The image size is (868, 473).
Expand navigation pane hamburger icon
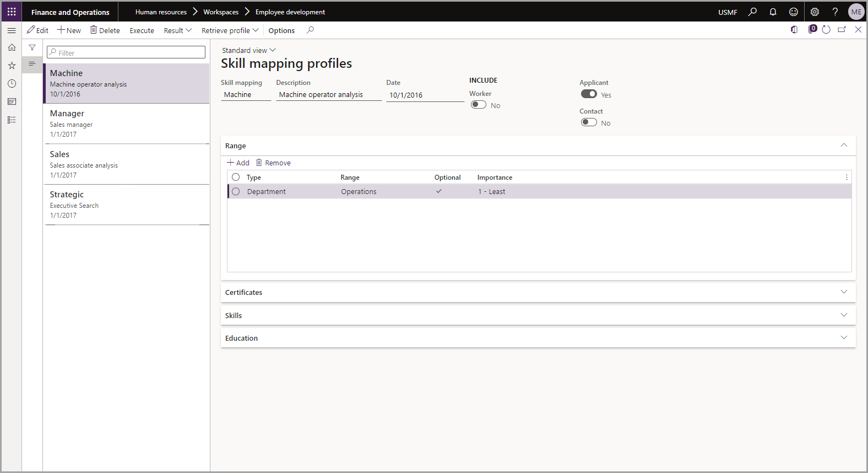click(12, 30)
